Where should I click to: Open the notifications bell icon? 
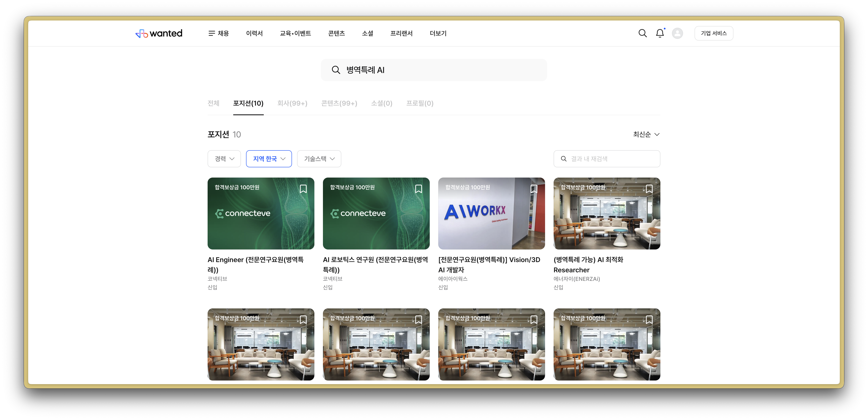(x=660, y=33)
